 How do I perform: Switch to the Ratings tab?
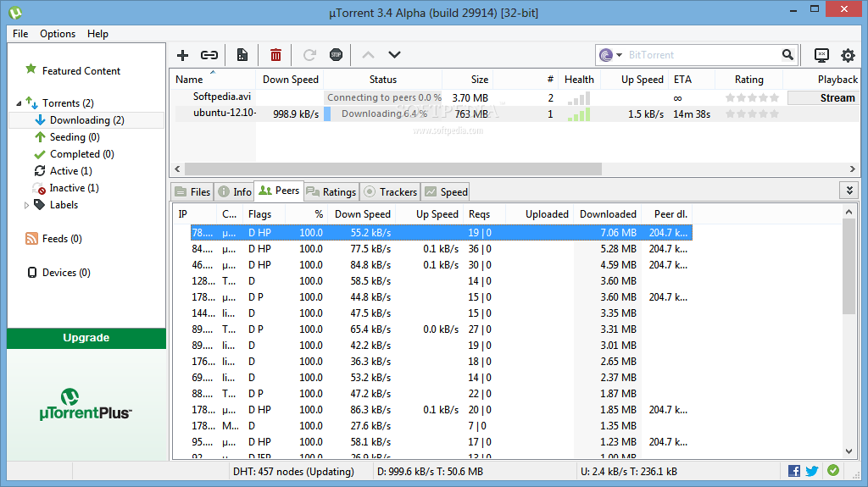coord(331,191)
